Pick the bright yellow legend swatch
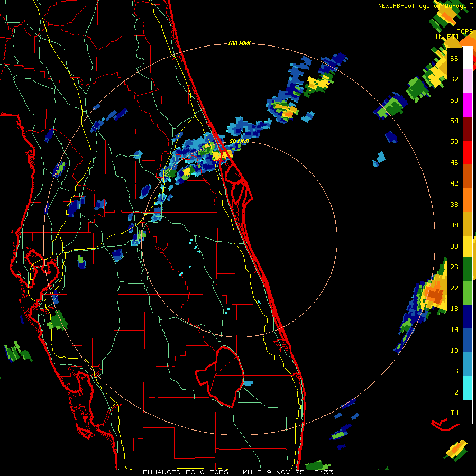This screenshot has width=476, height=476. point(467,246)
